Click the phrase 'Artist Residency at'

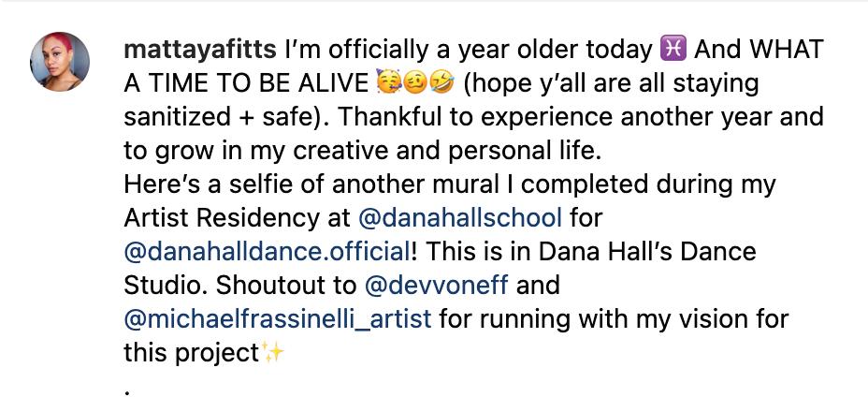(238, 218)
